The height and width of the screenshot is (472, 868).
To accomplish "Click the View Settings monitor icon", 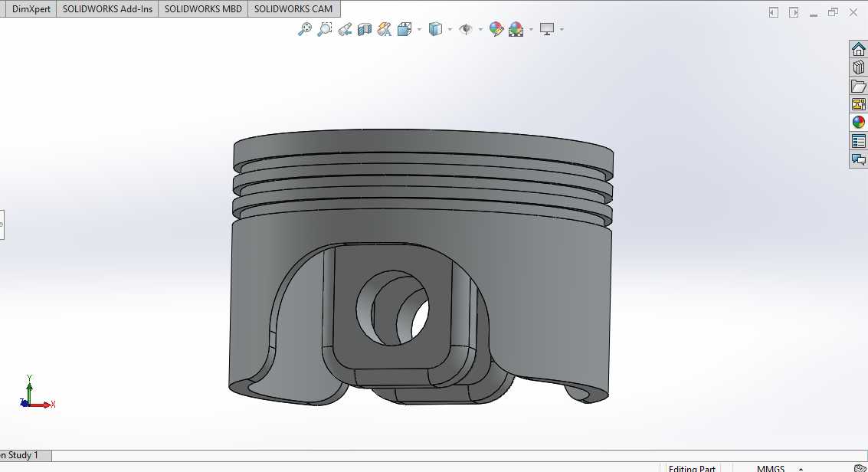I will pos(547,29).
